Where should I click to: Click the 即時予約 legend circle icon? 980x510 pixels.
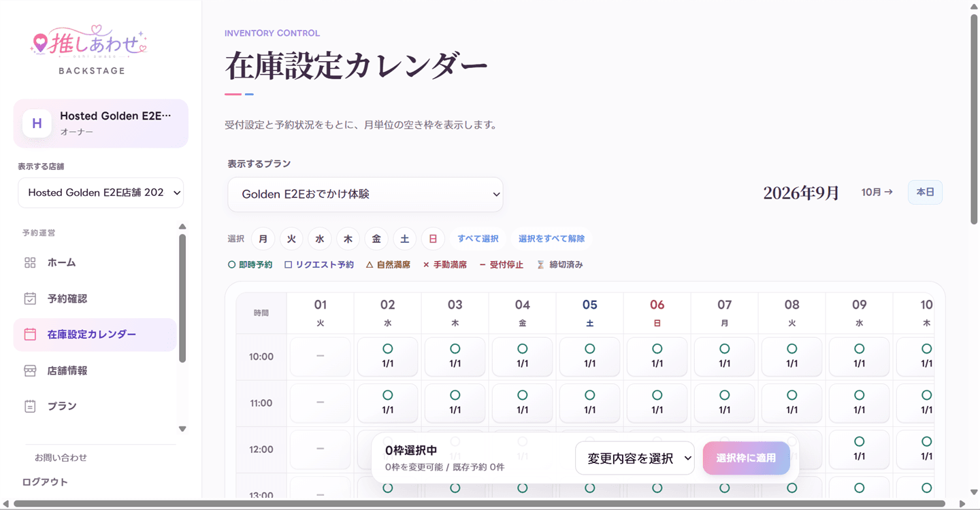pyautogui.click(x=231, y=265)
